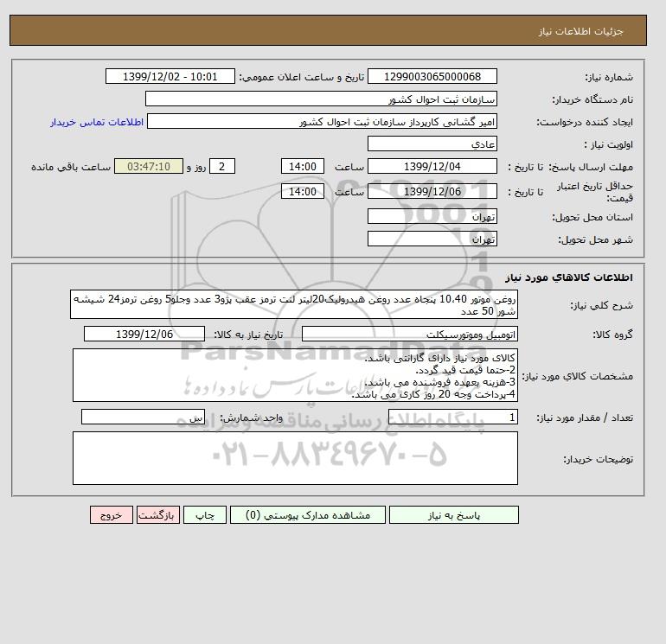This screenshot has height=644, width=666.
Task: Click the توضیحات خریدار label
Action: click(598, 459)
